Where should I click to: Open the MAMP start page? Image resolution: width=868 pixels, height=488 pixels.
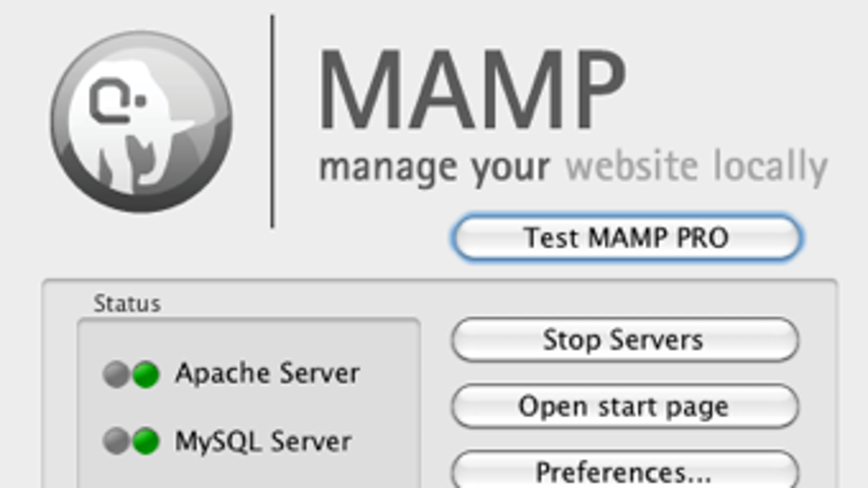(x=625, y=406)
